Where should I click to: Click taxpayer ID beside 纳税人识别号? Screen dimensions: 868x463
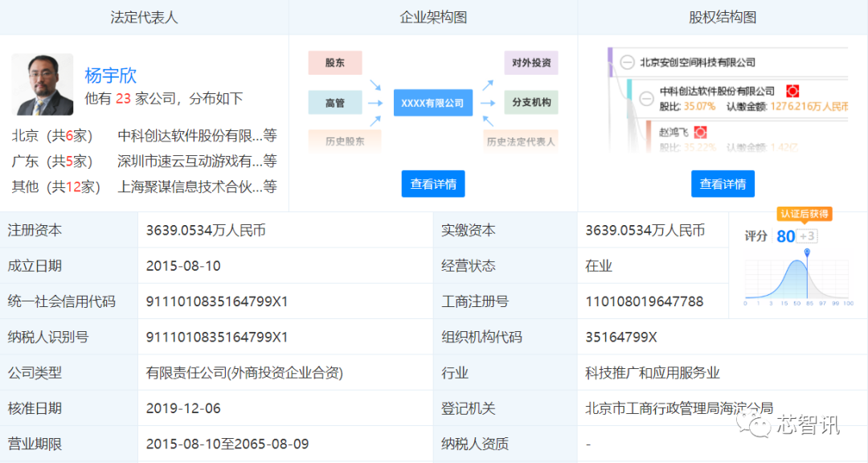[x=217, y=337]
